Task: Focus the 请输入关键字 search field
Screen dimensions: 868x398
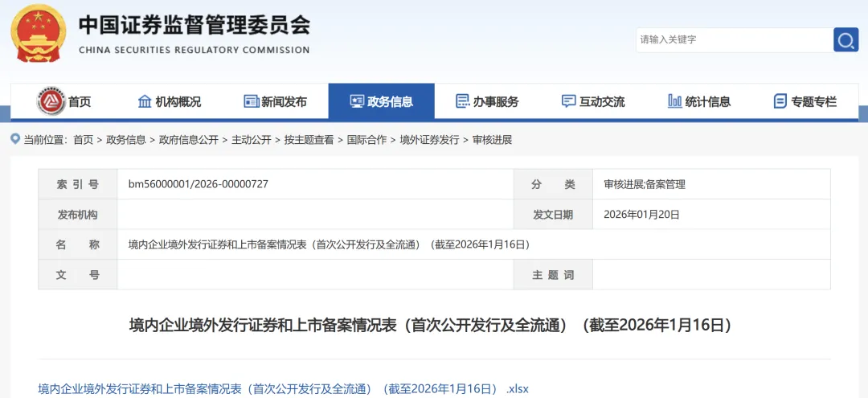Action: pyautogui.click(x=735, y=40)
